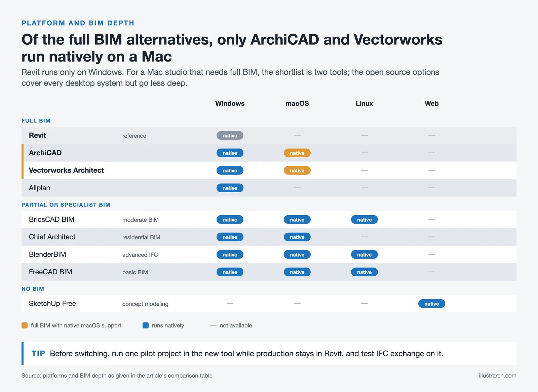The image size is (538, 392).
Task: Click the 'ArchiCAD' row name
Action: [45, 153]
